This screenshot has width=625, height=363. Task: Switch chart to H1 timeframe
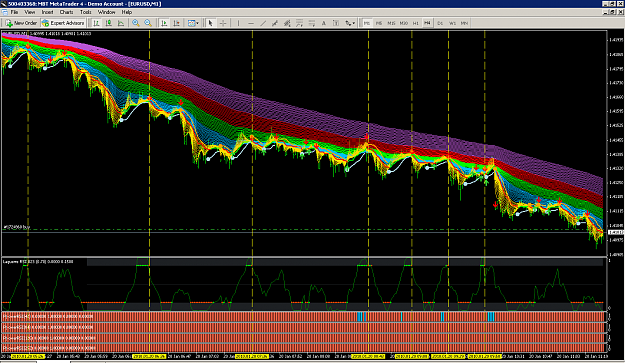415,23
